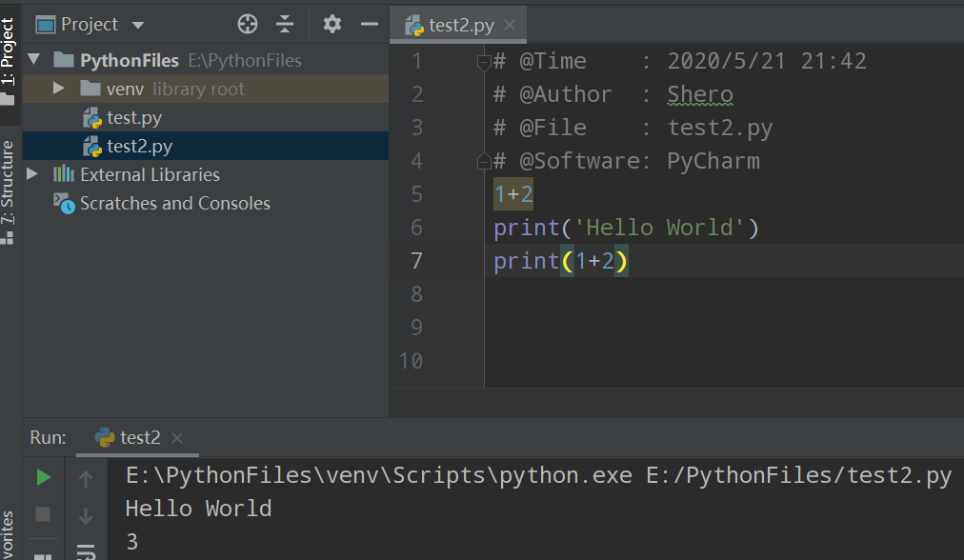This screenshot has height=560, width=964.
Task: Rerun test2 with the green play button
Action: coord(43,478)
